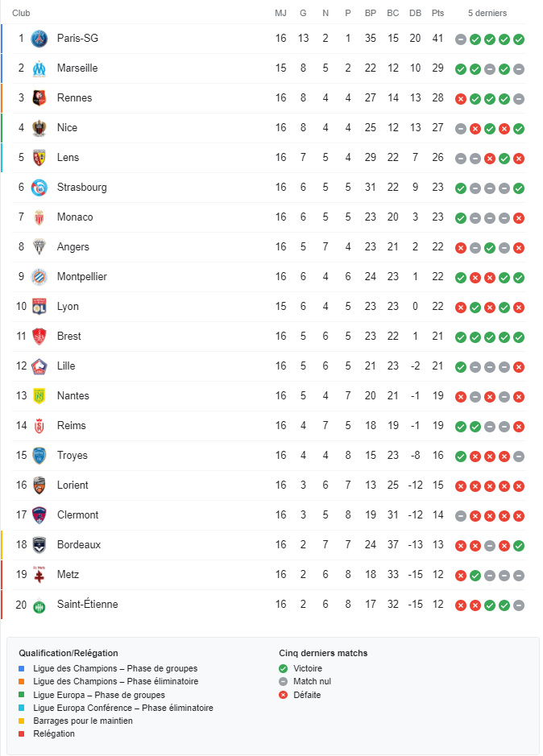The width and height of the screenshot is (543, 756).
Task: Click the Pts column header
Action: click(437, 13)
